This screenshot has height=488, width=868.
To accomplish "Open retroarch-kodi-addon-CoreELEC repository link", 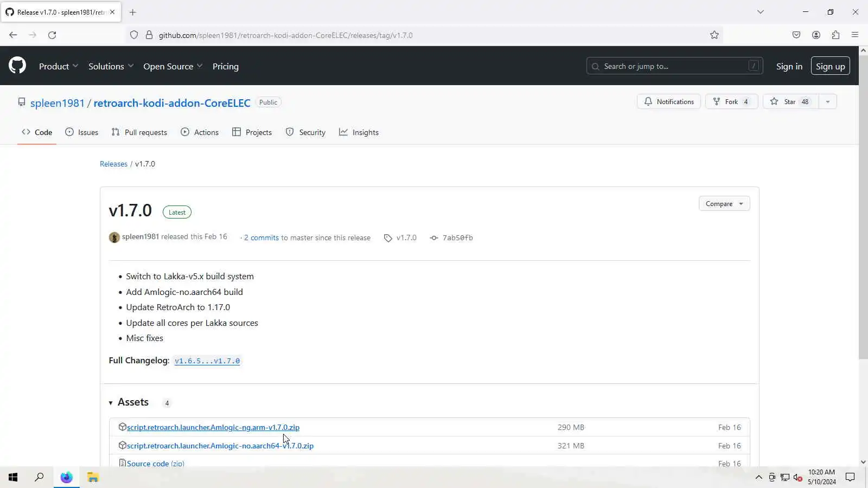I will pyautogui.click(x=172, y=103).
